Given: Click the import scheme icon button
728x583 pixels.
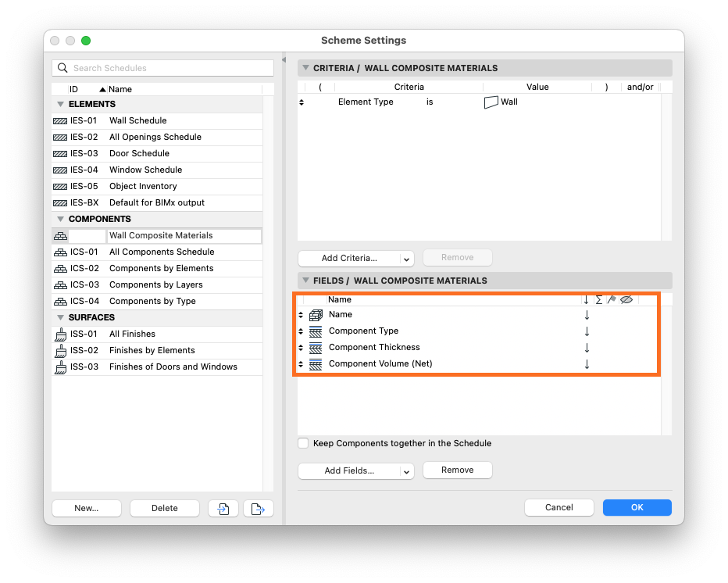Looking at the screenshot, I should [223, 509].
